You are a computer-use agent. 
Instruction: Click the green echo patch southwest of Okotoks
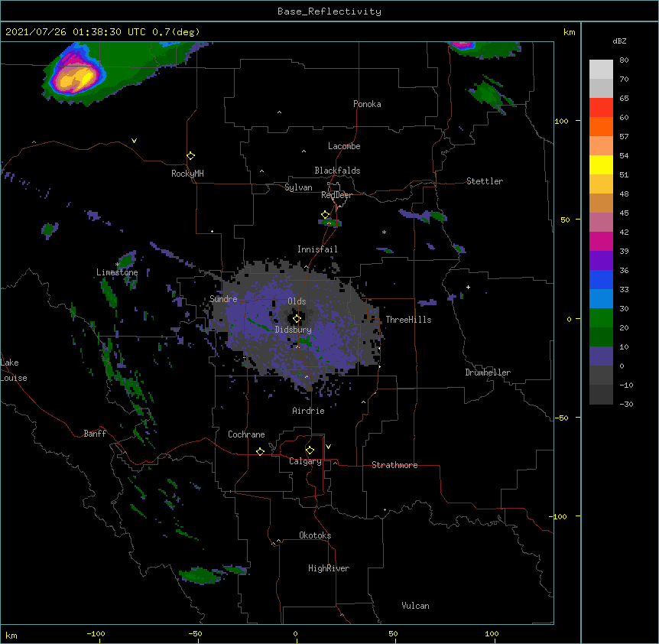click(x=200, y=575)
